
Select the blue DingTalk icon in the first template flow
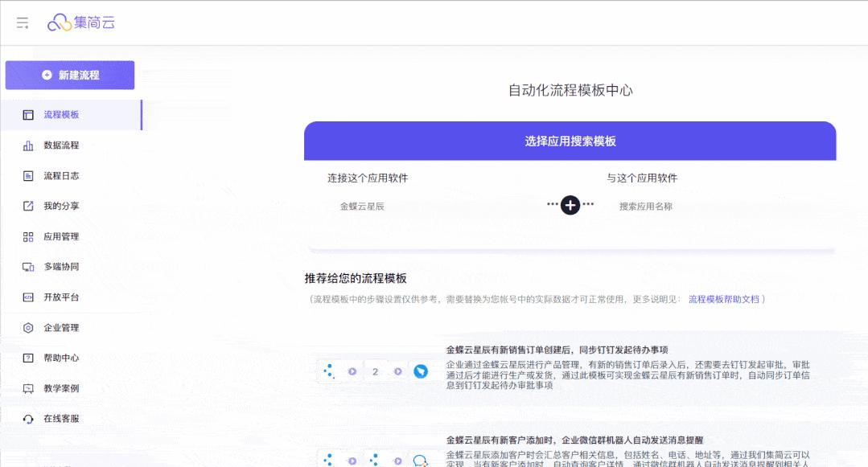(422, 372)
